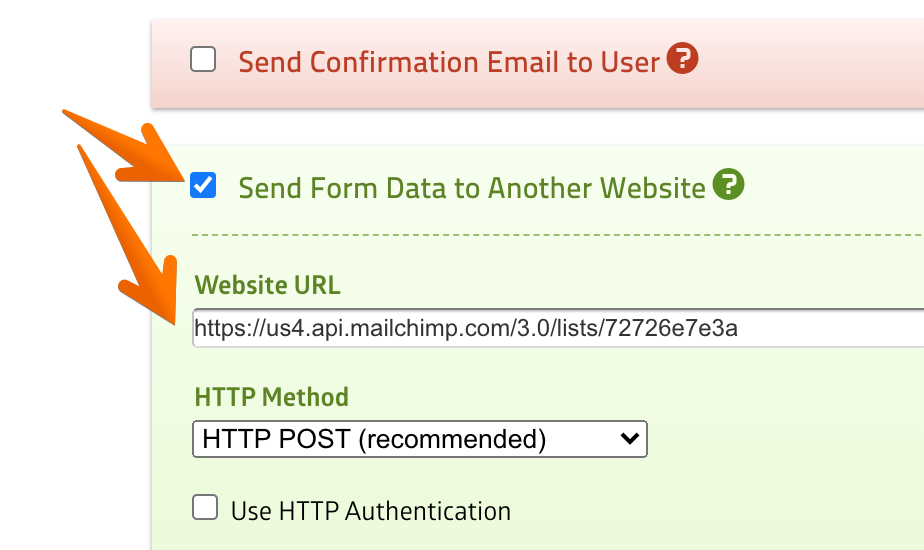Click the chevron arrow on the HTTP Method select

629,439
